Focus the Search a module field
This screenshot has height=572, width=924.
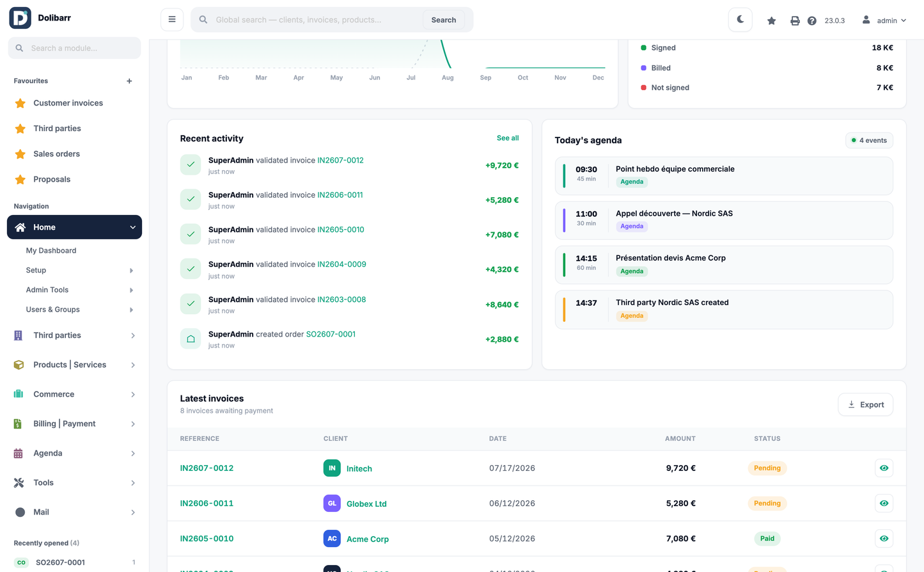tap(74, 48)
